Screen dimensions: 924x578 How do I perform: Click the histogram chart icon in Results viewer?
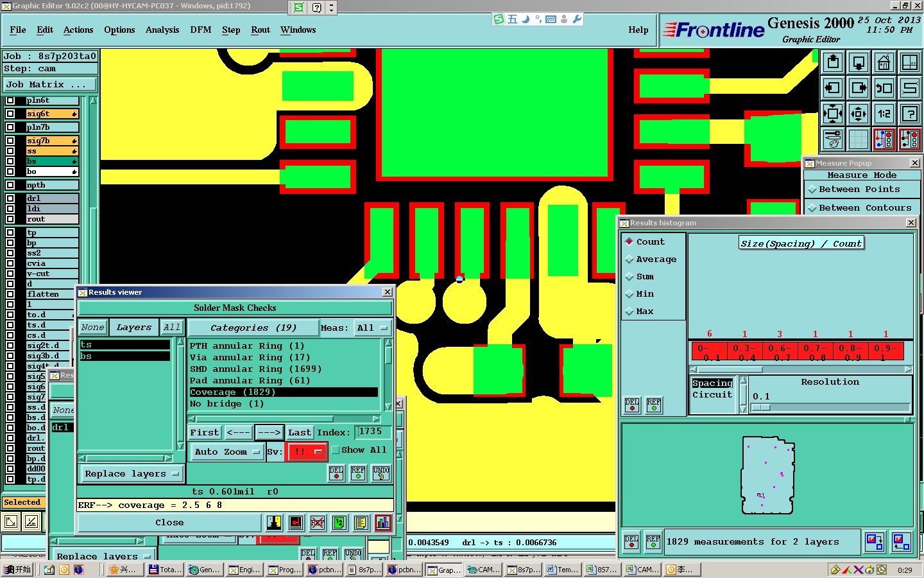click(x=383, y=523)
